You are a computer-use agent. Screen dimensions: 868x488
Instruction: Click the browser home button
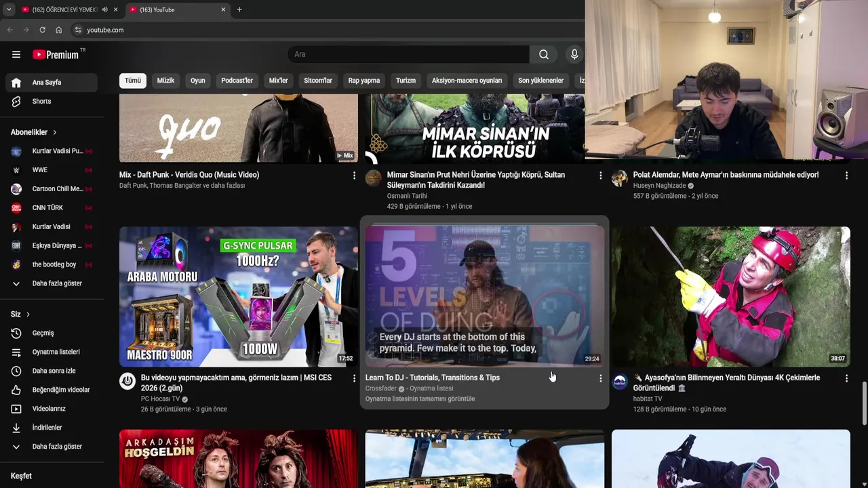tap(59, 30)
